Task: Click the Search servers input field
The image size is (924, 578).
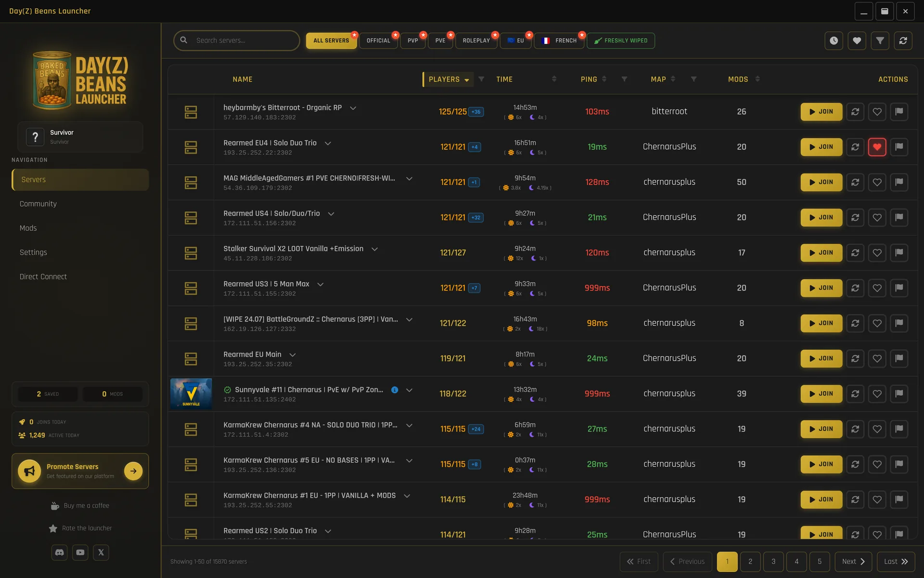Action: pos(237,40)
